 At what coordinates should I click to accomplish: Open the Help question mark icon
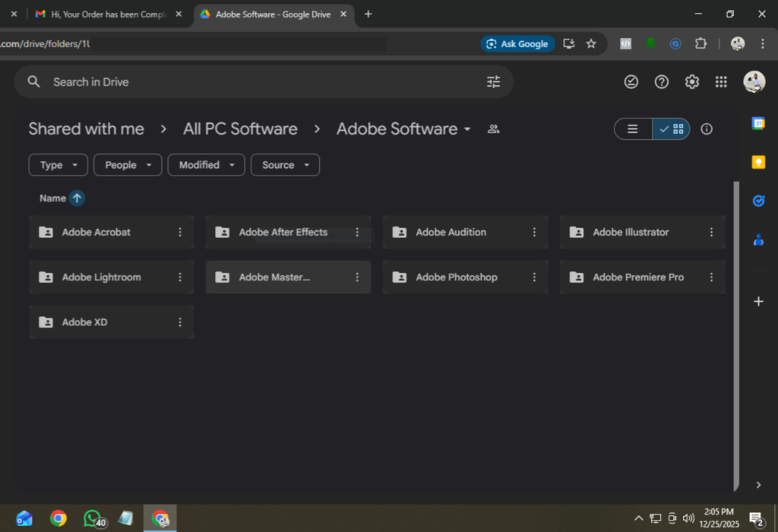pos(662,82)
